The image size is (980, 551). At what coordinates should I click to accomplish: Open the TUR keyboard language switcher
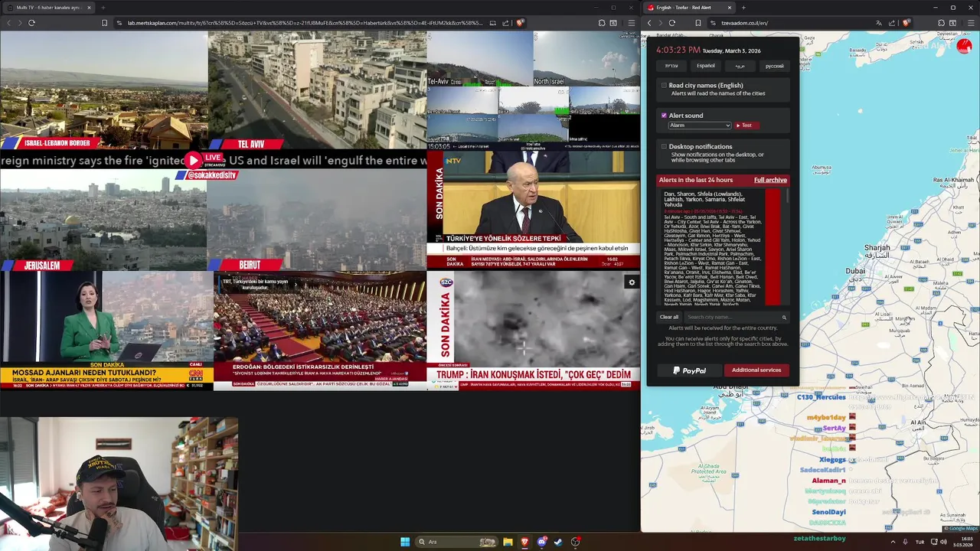tap(920, 542)
